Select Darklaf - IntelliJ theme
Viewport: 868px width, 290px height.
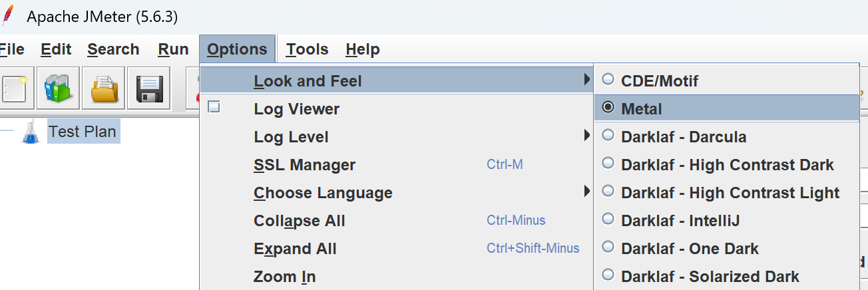tap(727, 221)
